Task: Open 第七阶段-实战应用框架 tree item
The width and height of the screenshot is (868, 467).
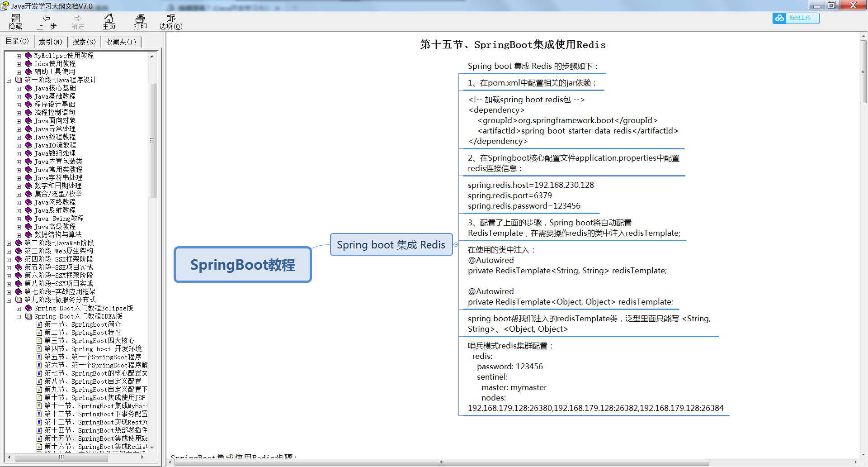Action: [60, 291]
